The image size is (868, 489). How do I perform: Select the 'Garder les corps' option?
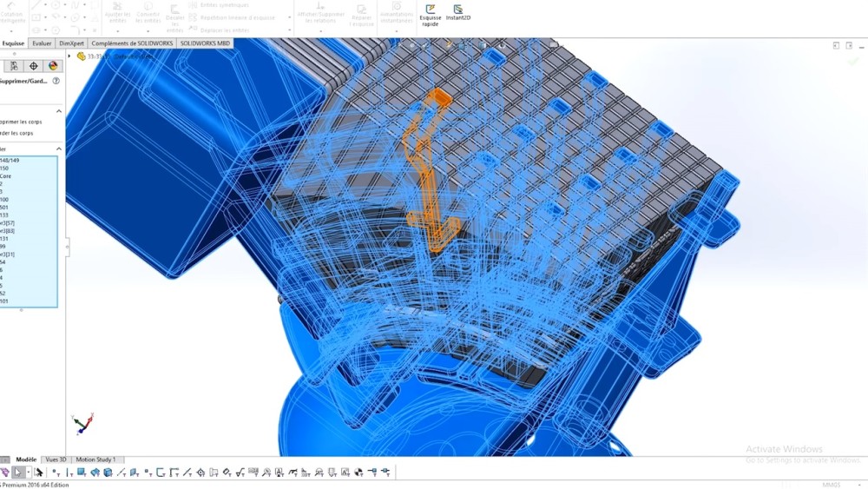(17, 133)
